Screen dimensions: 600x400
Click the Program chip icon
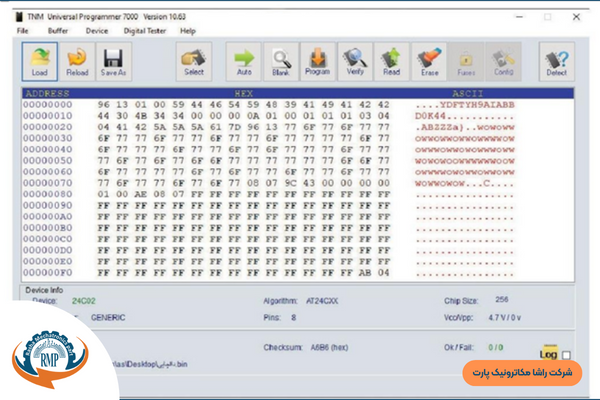317,61
